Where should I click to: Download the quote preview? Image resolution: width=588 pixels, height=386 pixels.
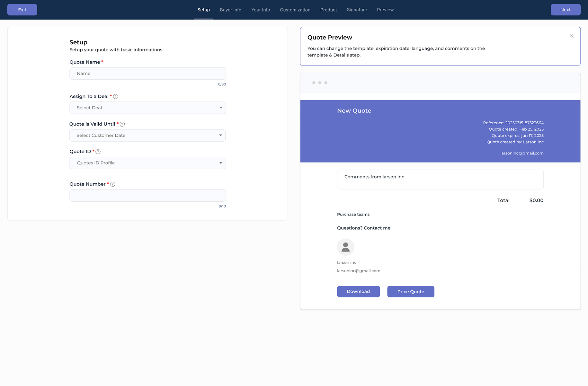[x=358, y=292]
